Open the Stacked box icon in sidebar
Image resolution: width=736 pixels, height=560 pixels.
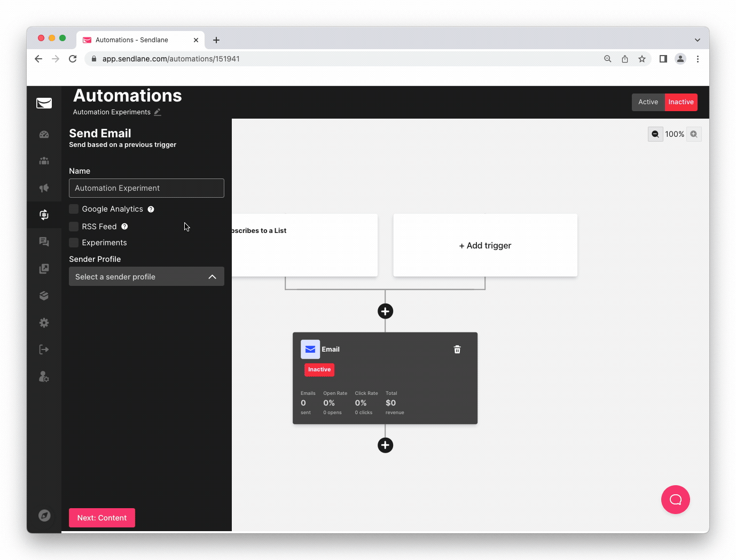(44, 295)
